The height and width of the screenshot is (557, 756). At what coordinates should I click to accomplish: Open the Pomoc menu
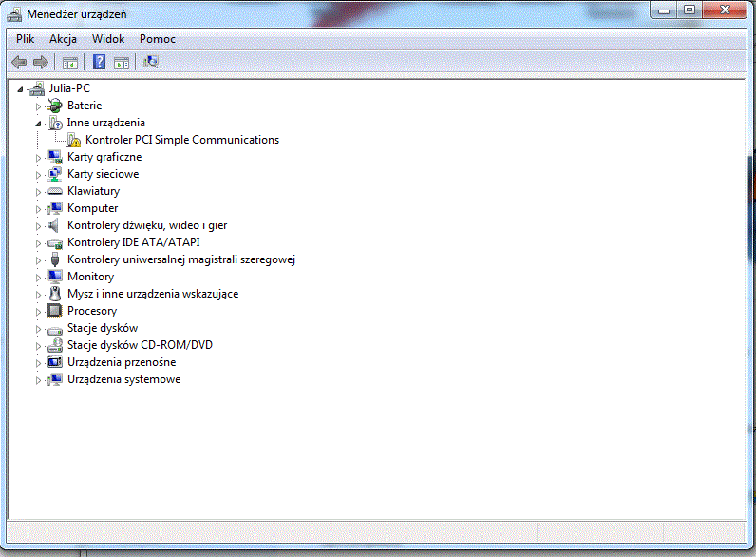(x=157, y=39)
